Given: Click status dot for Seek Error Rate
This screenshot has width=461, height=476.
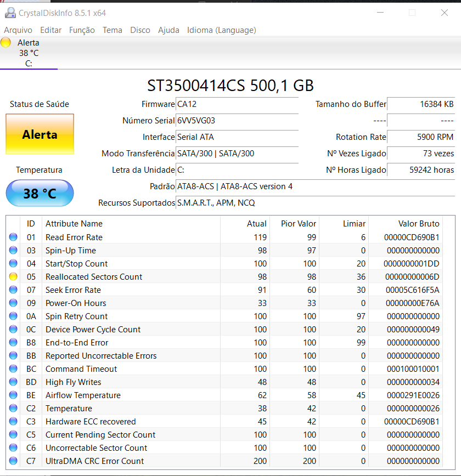Looking at the screenshot, I should pos(13,290).
